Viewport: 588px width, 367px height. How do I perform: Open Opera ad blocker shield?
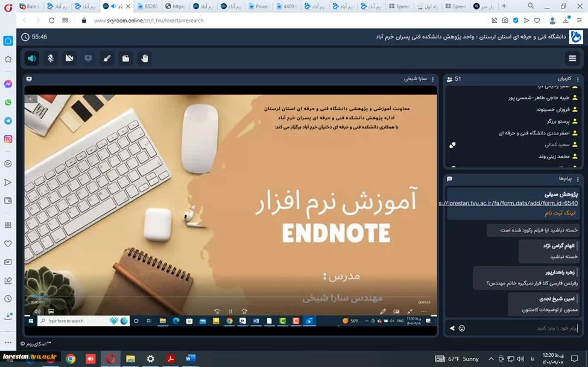coord(516,20)
